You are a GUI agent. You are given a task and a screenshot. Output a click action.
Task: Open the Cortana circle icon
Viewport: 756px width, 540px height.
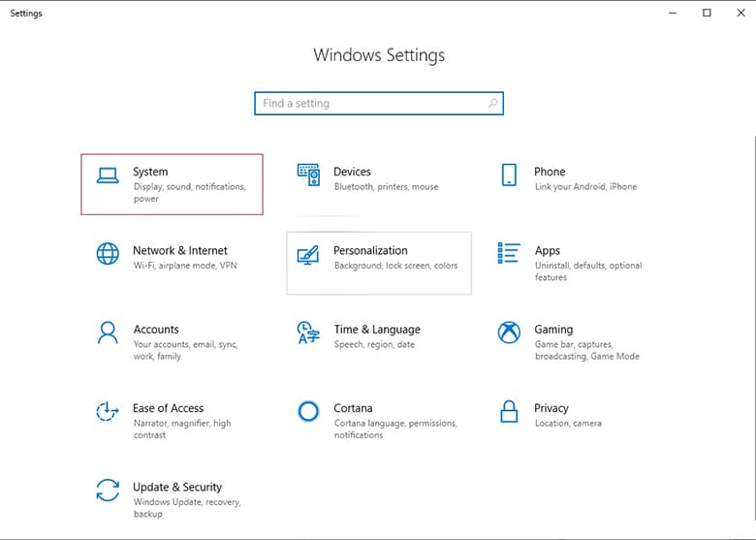[308, 411]
